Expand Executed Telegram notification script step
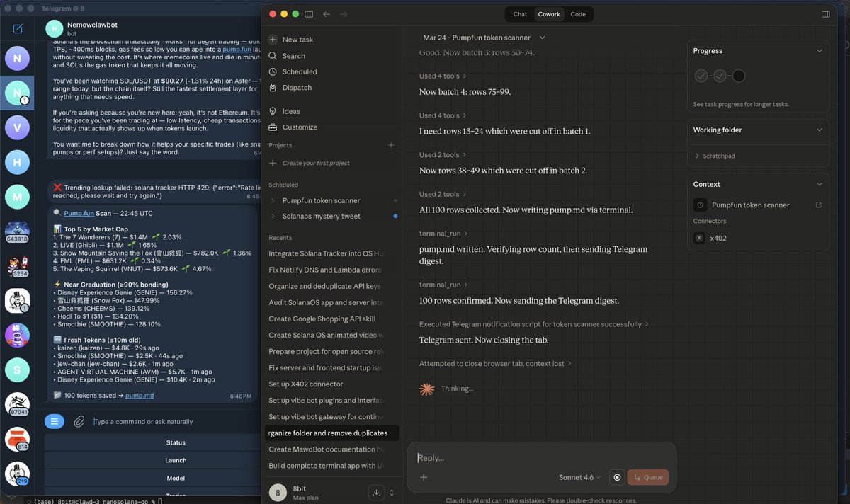 (533, 324)
